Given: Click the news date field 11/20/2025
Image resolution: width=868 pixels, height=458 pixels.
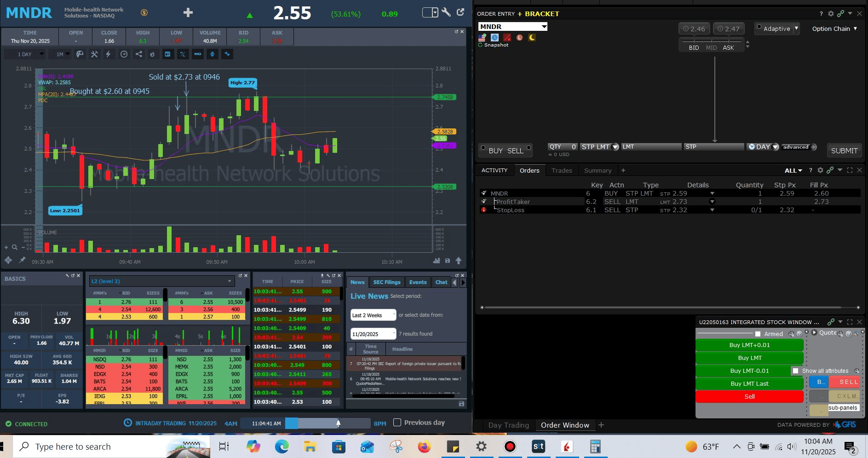Looking at the screenshot, I should [373, 334].
